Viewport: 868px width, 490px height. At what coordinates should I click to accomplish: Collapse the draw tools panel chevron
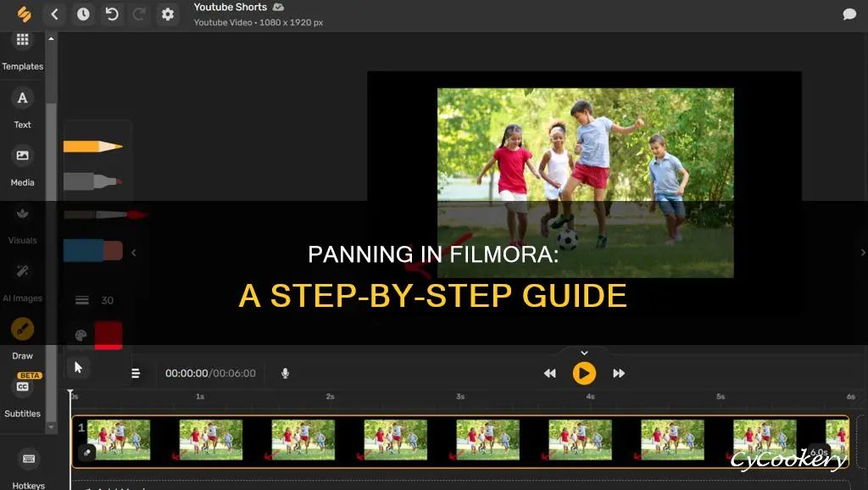[x=134, y=253]
